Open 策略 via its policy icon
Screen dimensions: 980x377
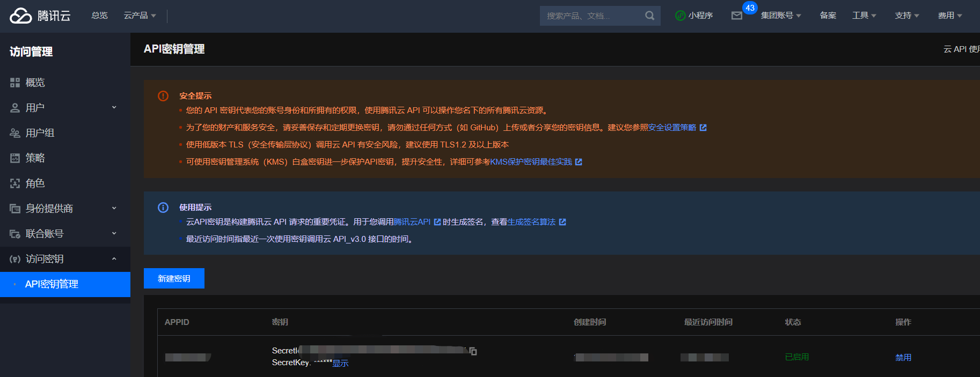[15, 158]
